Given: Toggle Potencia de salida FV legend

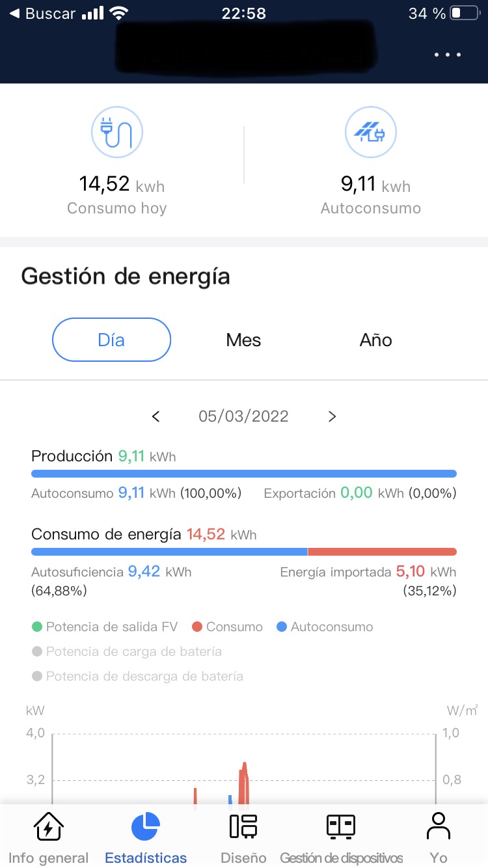Looking at the screenshot, I should [104, 627].
